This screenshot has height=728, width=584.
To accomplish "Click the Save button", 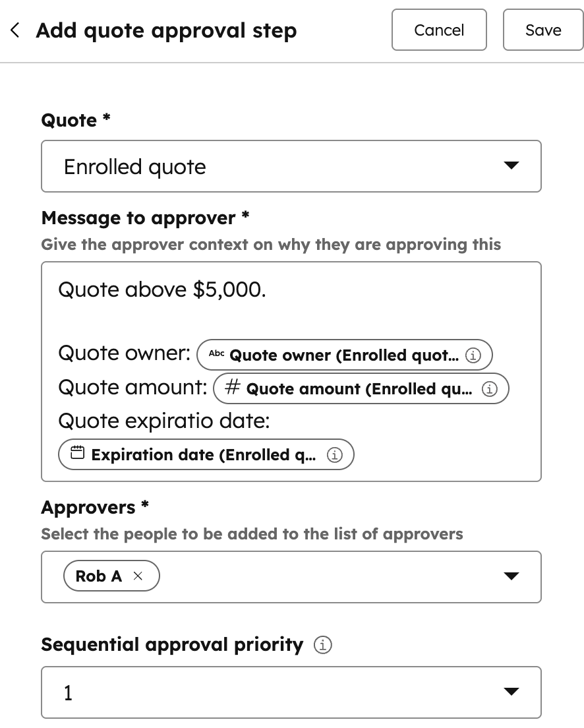I will coord(542,30).
